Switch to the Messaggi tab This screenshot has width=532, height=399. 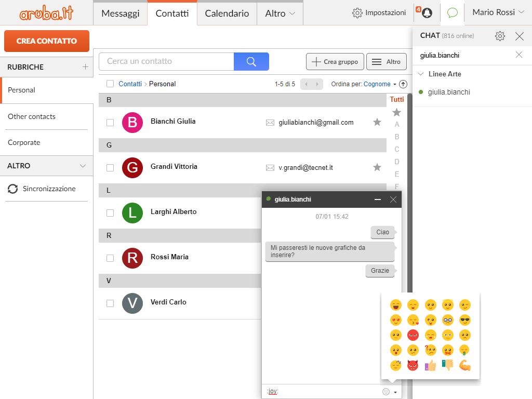pos(121,14)
